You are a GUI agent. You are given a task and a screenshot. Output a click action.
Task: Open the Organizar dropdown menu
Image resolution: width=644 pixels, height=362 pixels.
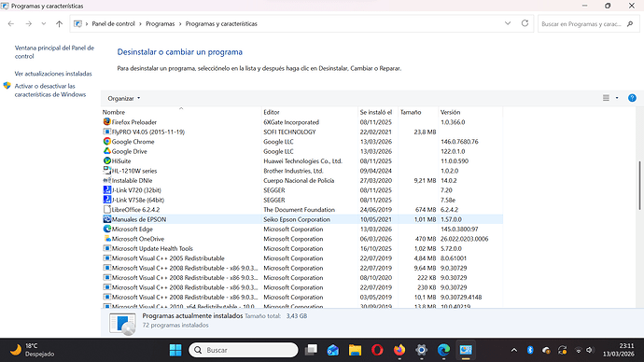(x=124, y=98)
